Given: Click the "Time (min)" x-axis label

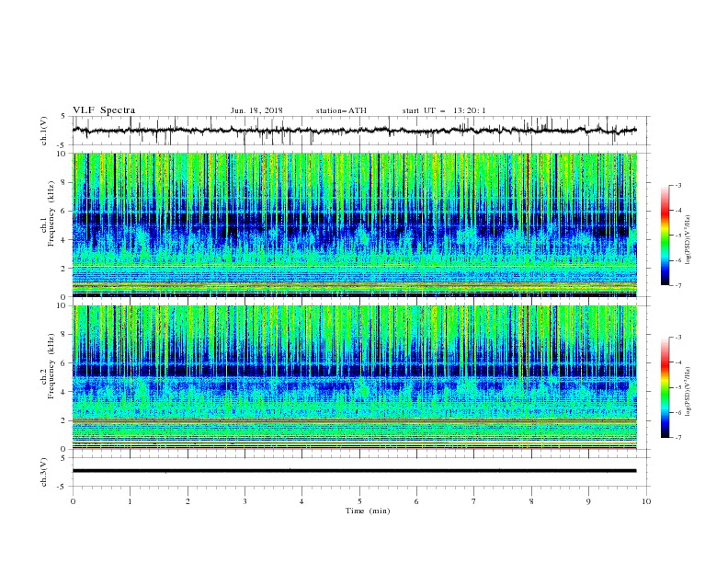Looking at the screenshot, I should pos(368,511).
